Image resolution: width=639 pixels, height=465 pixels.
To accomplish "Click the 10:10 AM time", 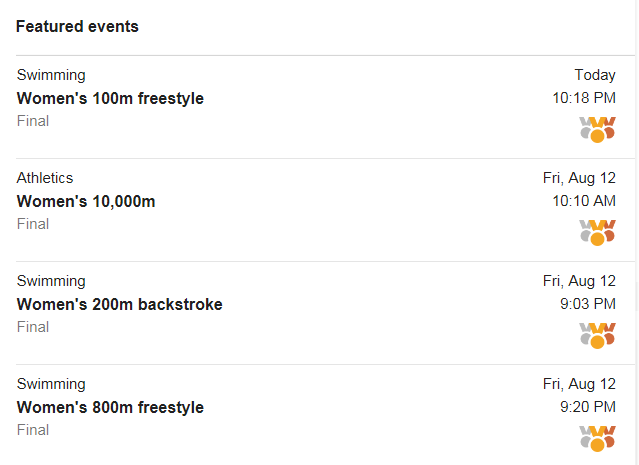I will [584, 201].
